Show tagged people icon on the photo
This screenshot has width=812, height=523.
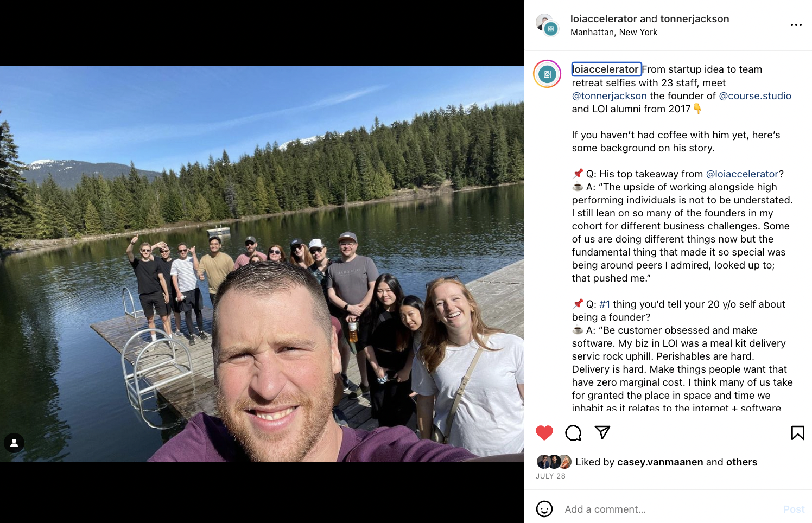[x=14, y=443]
